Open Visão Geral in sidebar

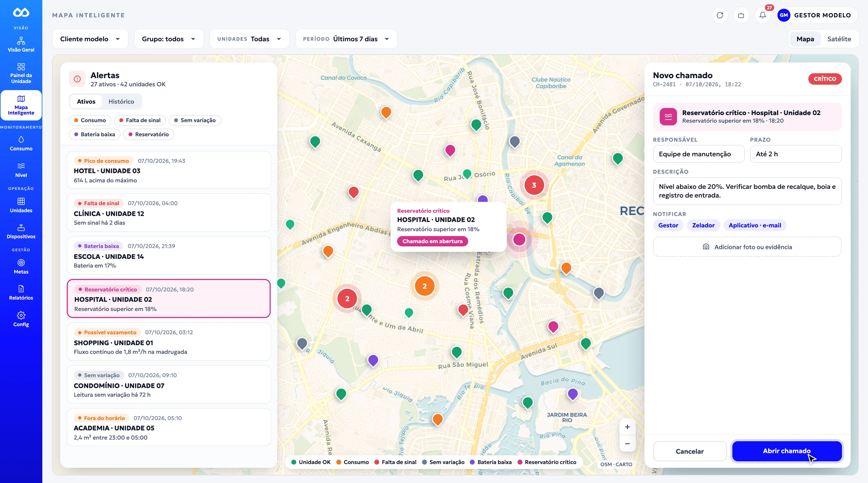[21, 45]
